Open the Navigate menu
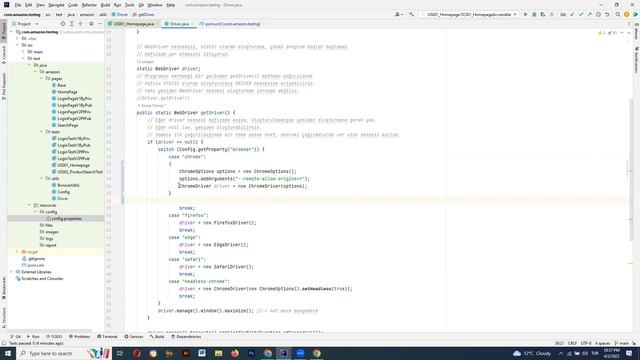 (x=56, y=5)
